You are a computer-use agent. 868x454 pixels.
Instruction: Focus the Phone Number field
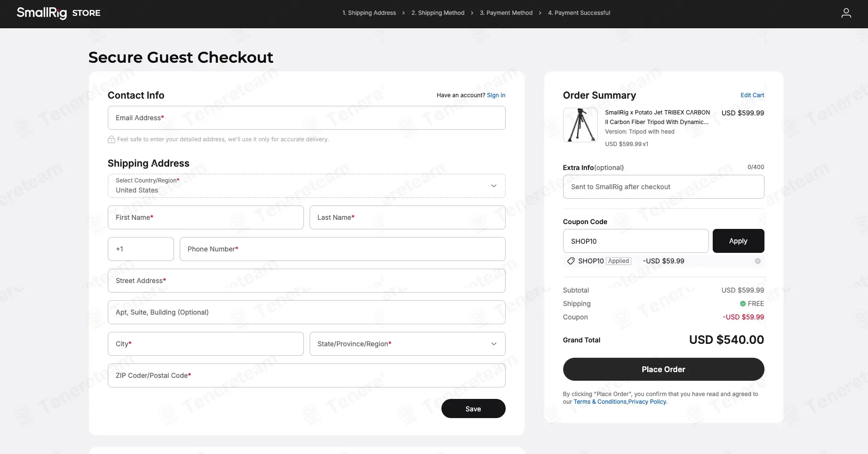[343, 249]
